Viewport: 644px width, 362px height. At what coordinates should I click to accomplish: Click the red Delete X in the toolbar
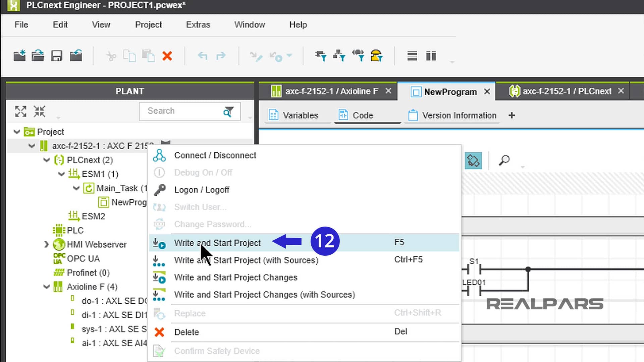click(x=167, y=56)
